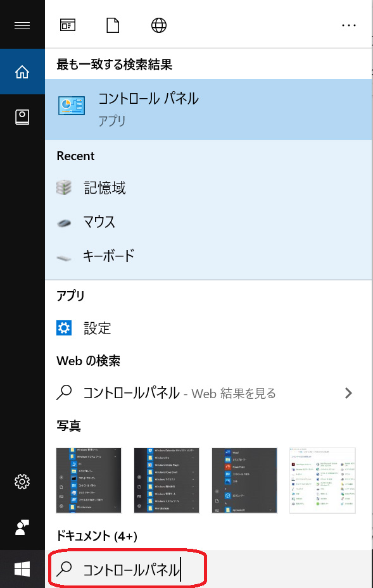Open Web 結果を見る for コントロールパネル
Screen dimensions: 373x588
208,392
